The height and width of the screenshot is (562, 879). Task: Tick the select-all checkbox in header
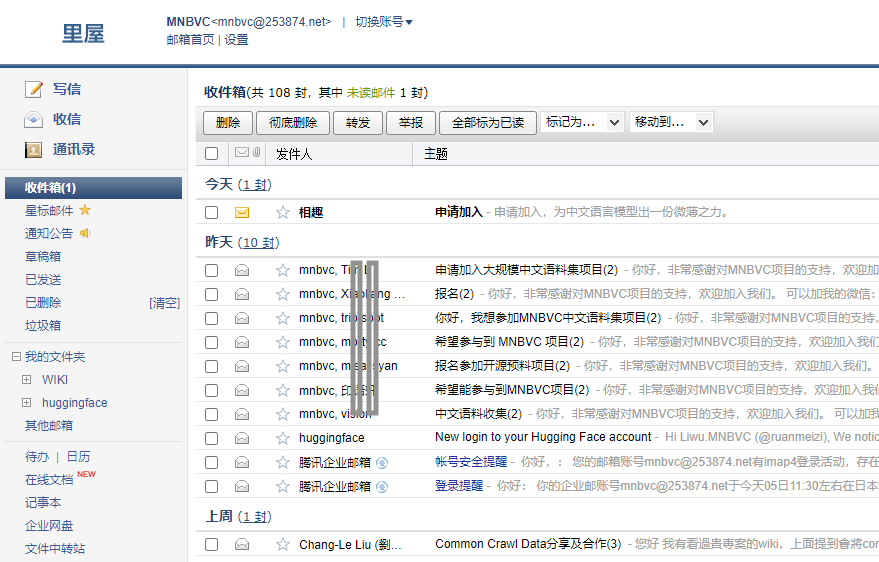click(x=211, y=154)
